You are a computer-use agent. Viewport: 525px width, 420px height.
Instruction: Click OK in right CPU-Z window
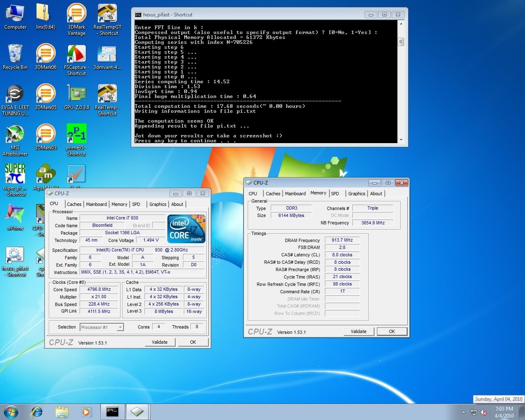[x=392, y=331]
